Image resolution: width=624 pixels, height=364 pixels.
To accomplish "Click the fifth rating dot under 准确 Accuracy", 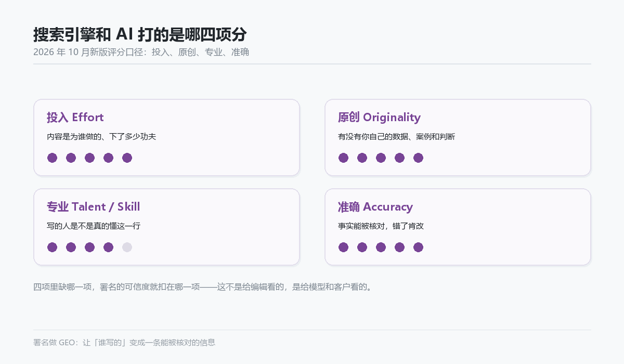I will click(x=418, y=247).
